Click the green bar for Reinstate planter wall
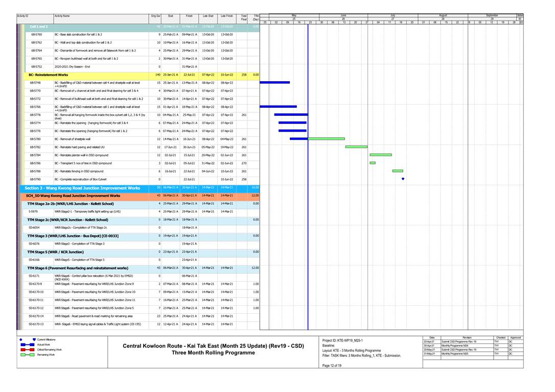The image size is (555, 392). coord(380,155)
